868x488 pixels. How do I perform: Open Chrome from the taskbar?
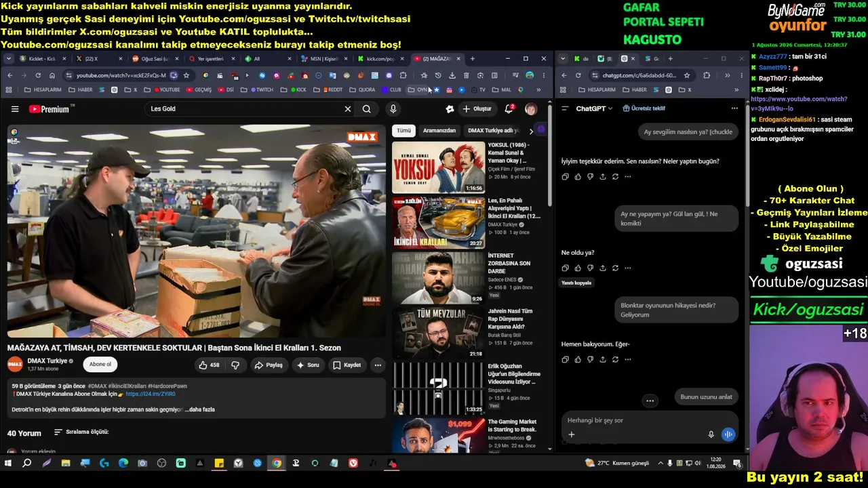coord(277,464)
